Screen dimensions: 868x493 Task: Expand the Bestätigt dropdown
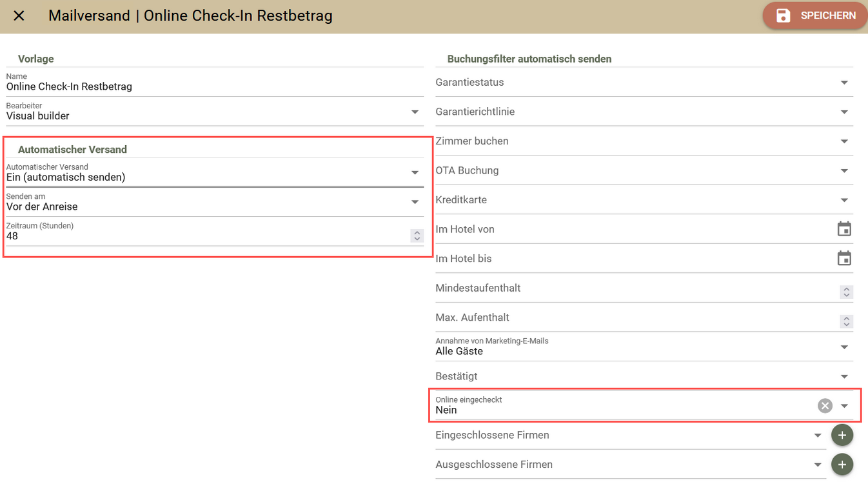point(644,376)
